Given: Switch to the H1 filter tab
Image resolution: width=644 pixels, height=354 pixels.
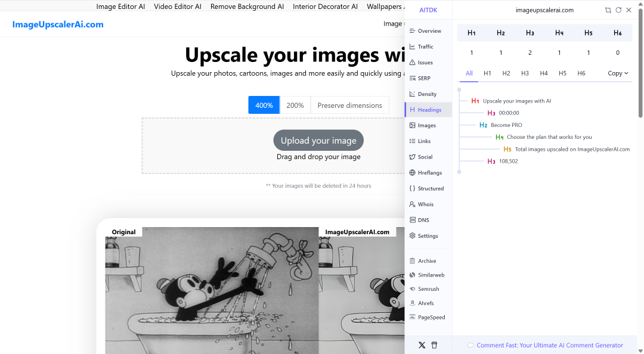Looking at the screenshot, I should 487,73.
